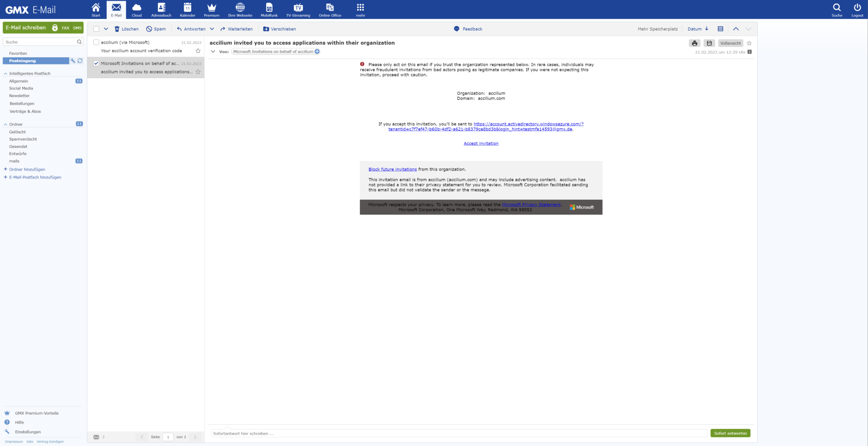Click the Logout power icon

857,10
